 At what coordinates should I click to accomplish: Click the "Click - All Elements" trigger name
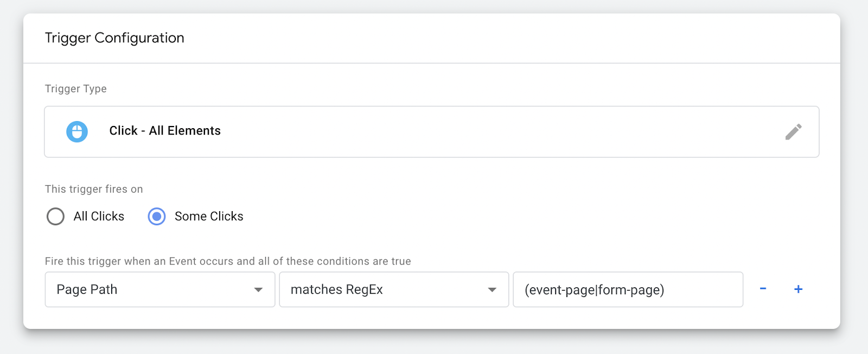tap(165, 131)
